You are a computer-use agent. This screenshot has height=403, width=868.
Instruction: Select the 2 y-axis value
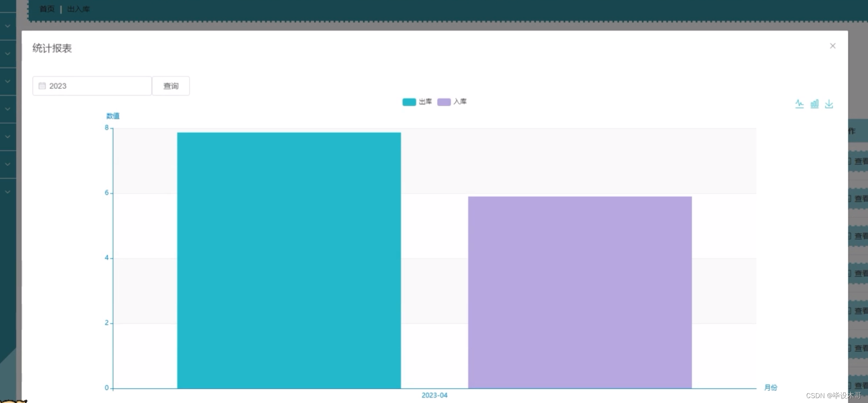coord(107,323)
